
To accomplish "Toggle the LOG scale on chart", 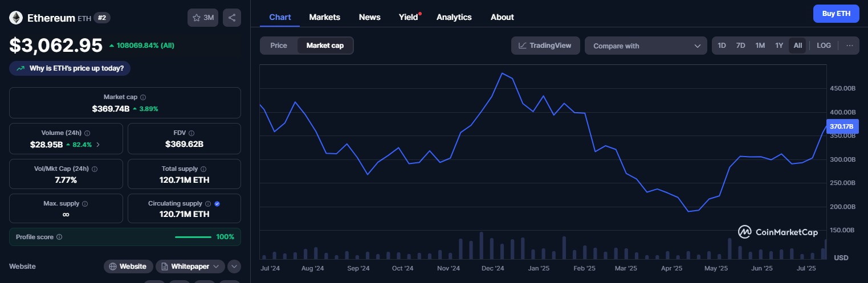I will pos(824,46).
